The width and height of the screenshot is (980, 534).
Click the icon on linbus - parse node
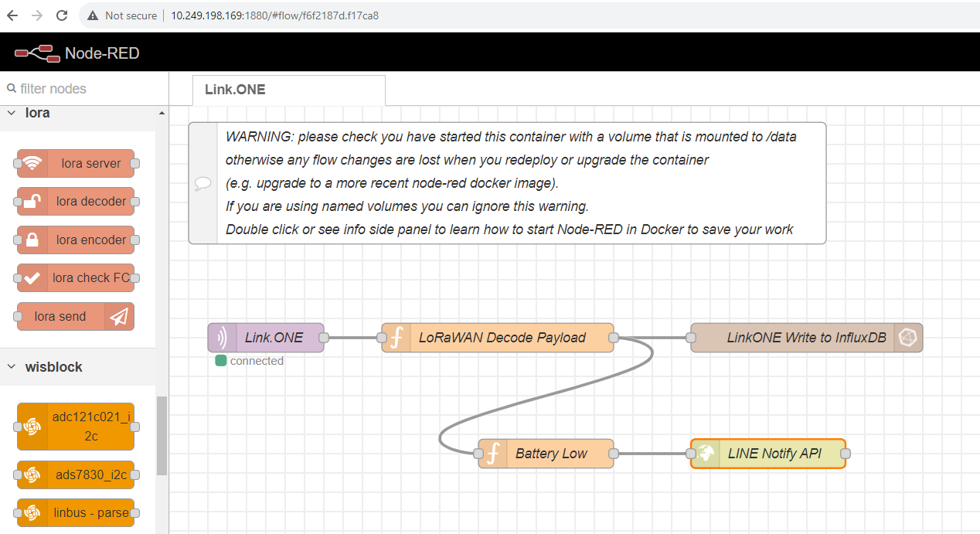pyautogui.click(x=32, y=513)
